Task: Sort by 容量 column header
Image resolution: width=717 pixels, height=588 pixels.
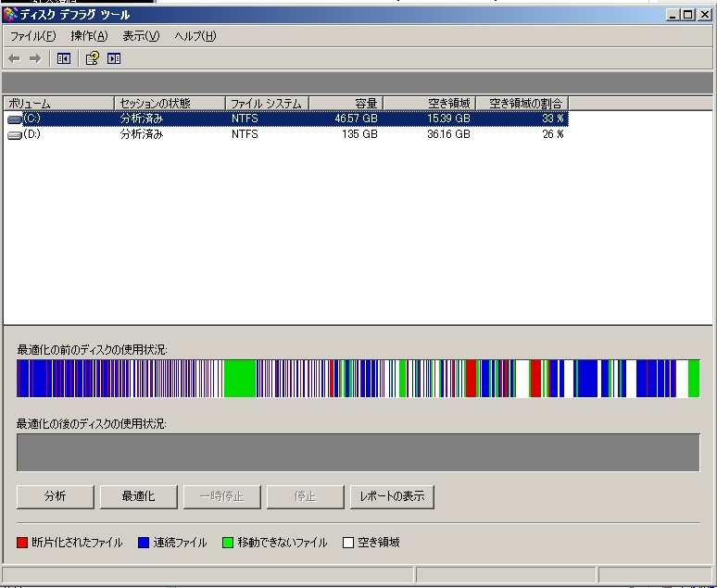Action: [346, 104]
